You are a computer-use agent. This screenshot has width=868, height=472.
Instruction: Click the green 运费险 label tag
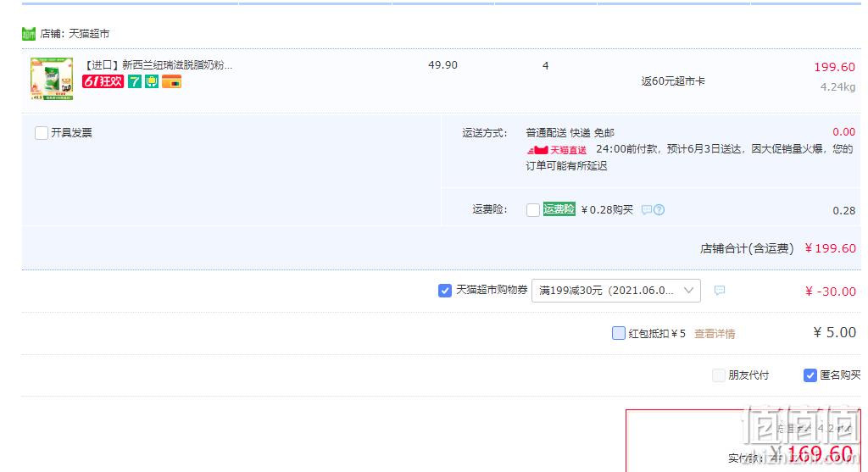(559, 208)
